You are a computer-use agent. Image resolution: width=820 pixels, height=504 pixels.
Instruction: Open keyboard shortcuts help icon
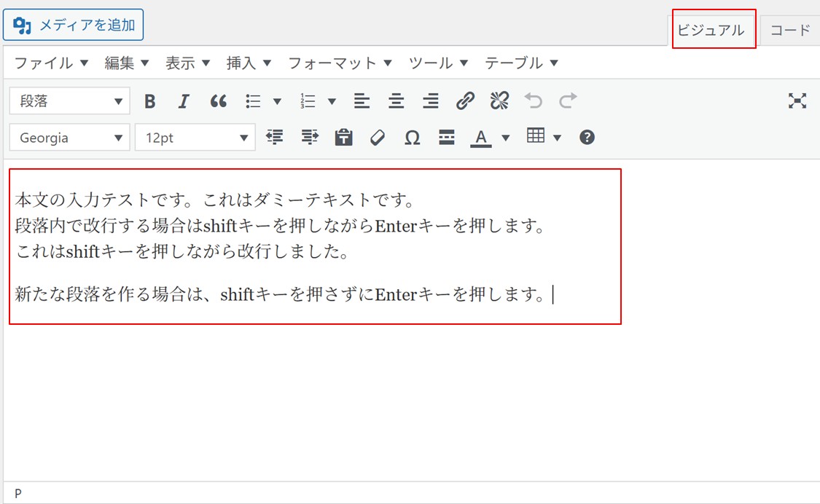point(587,138)
